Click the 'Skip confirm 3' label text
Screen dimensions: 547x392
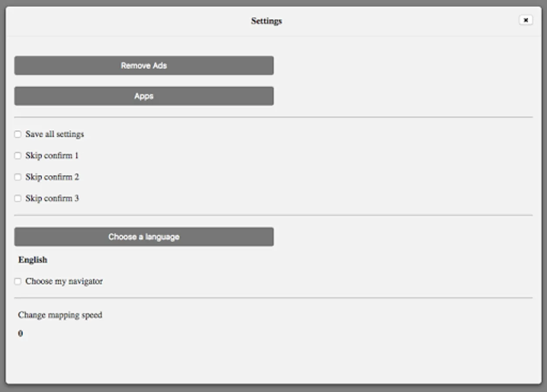(52, 198)
